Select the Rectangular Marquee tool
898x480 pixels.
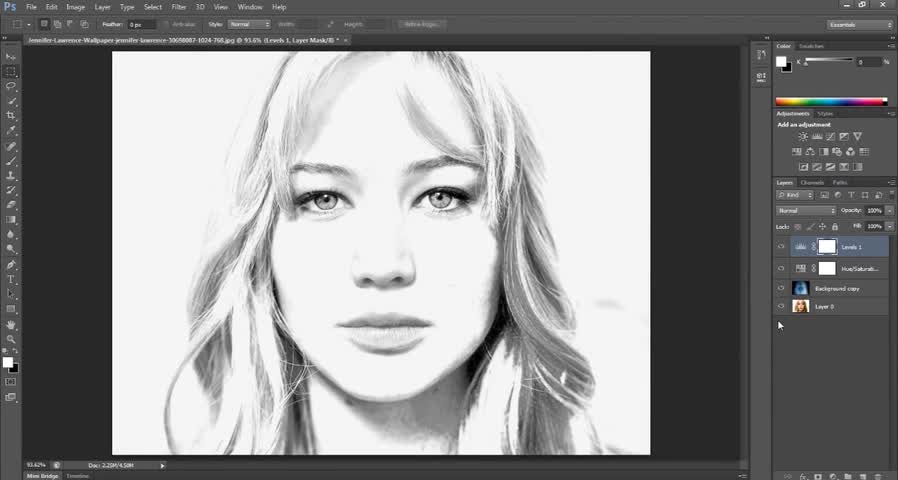coord(11,72)
